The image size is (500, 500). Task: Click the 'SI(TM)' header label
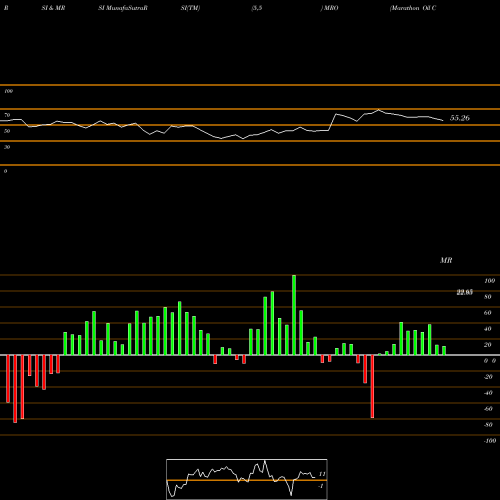point(190,8)
